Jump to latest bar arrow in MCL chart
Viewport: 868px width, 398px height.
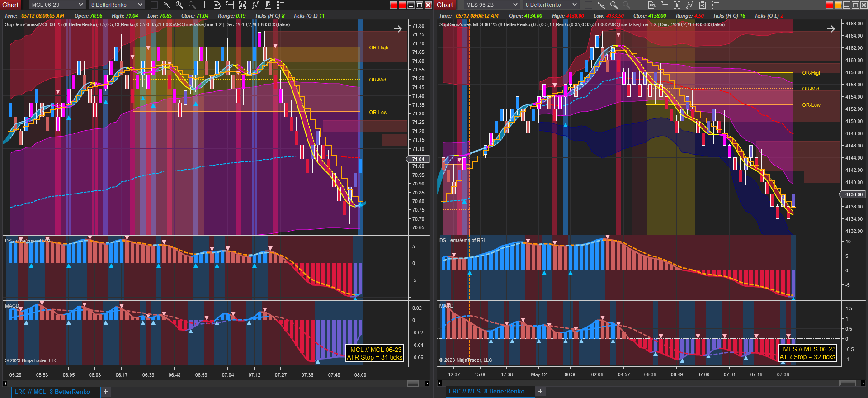[x=398, y=29]
